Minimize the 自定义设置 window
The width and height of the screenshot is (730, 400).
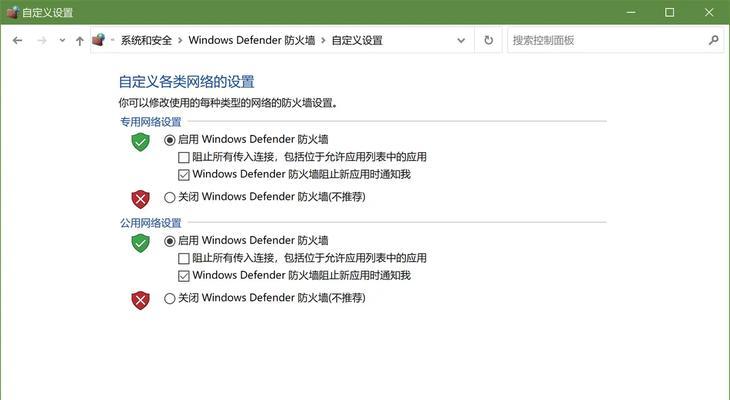pyautogui.click(x=631, y=12)
